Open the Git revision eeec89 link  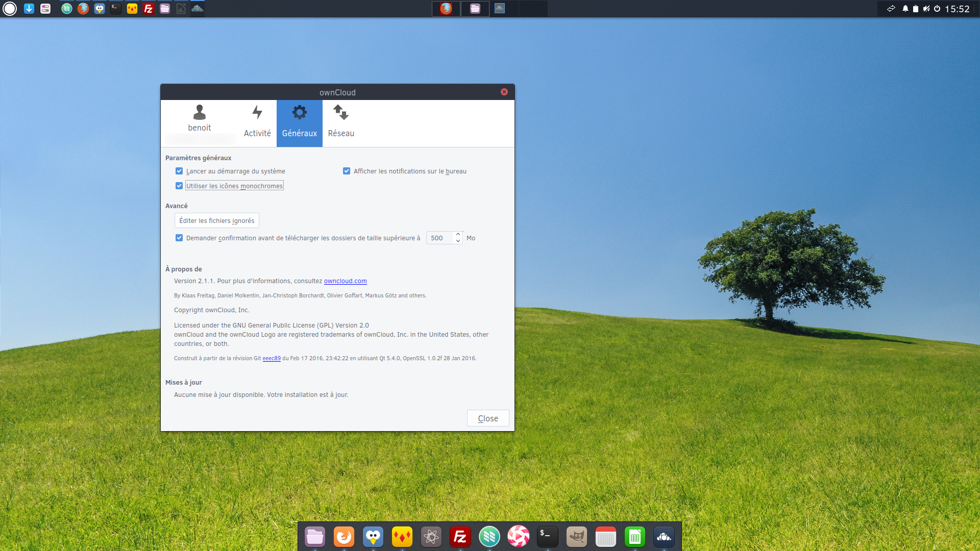[x=272, y=359]
